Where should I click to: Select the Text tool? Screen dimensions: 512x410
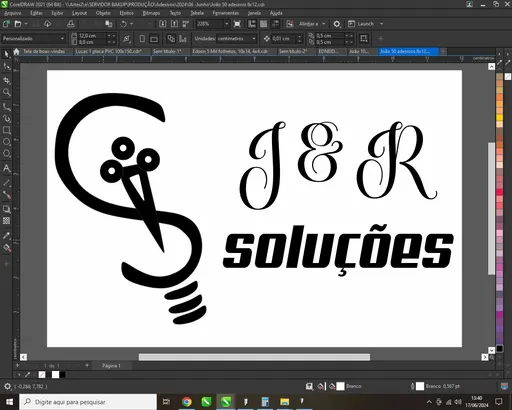pos(6,168)
